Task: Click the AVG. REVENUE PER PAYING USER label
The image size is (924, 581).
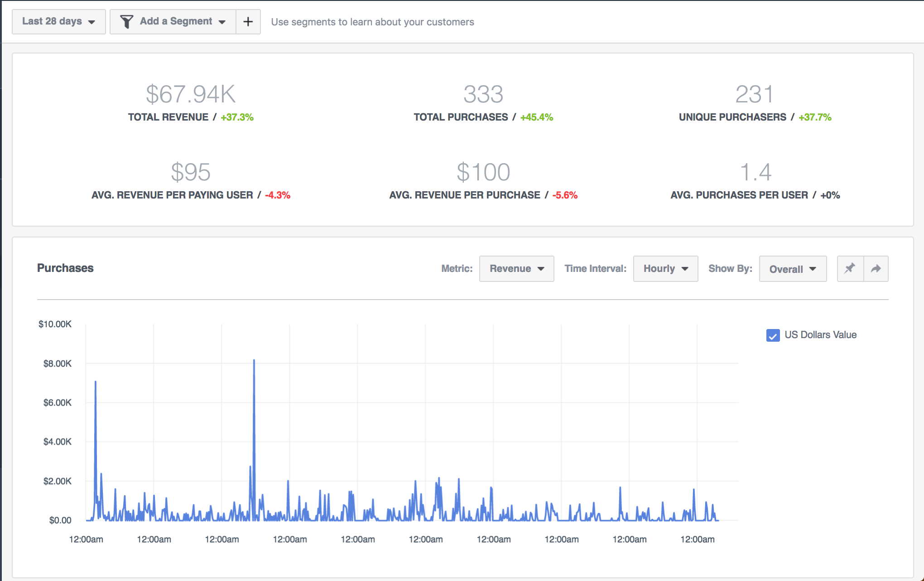Action: (172, 195)
